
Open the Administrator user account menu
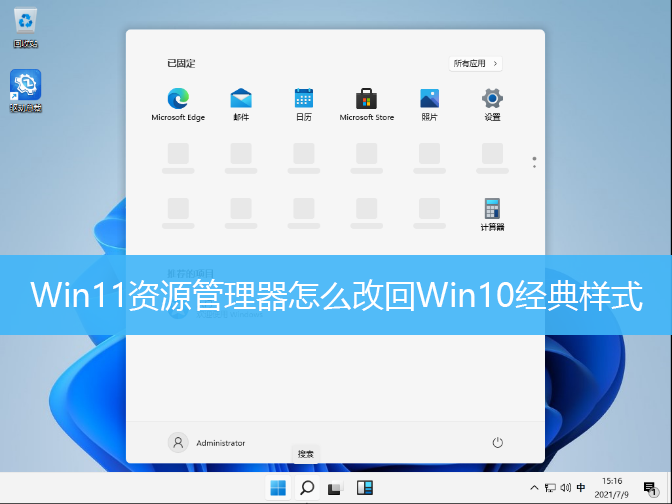[208, 442]
